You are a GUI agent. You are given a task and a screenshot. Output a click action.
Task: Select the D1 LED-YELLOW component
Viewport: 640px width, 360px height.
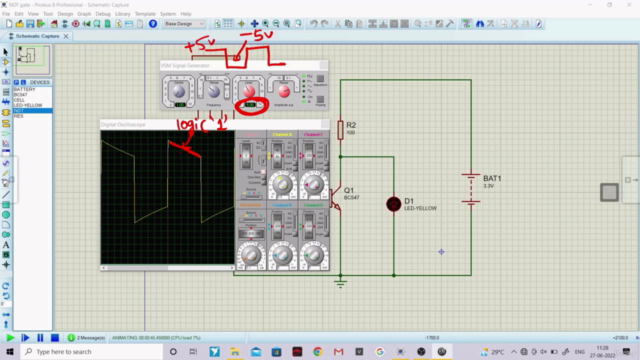pos(393,204)
